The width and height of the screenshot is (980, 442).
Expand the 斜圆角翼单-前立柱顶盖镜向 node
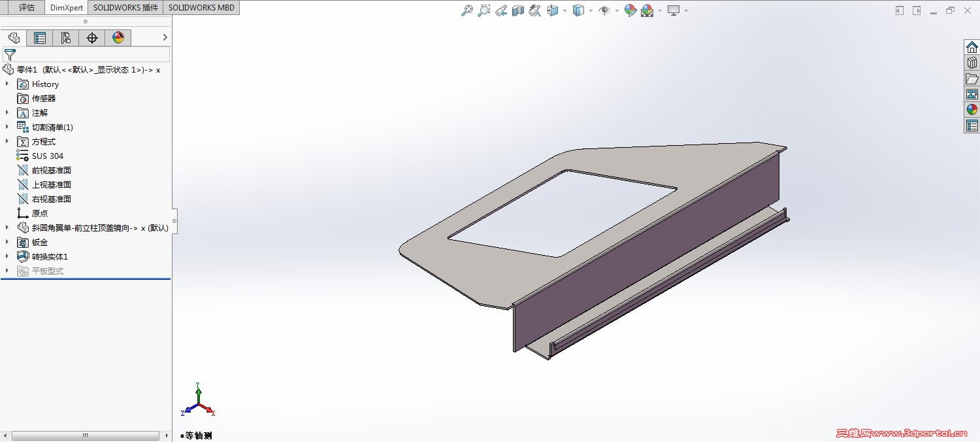click(7, 228)
